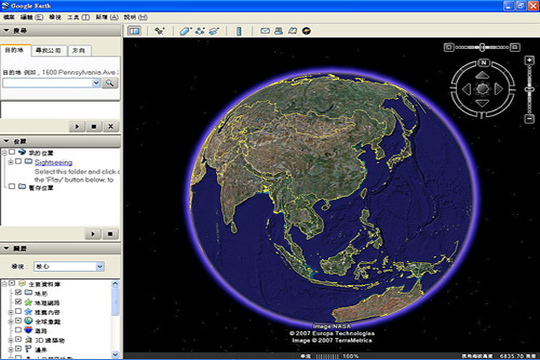Uncheck the green star layer checkbox
The height and width of the screenshot is (360, 540).
pyautogui.click(x=18, y=302)
